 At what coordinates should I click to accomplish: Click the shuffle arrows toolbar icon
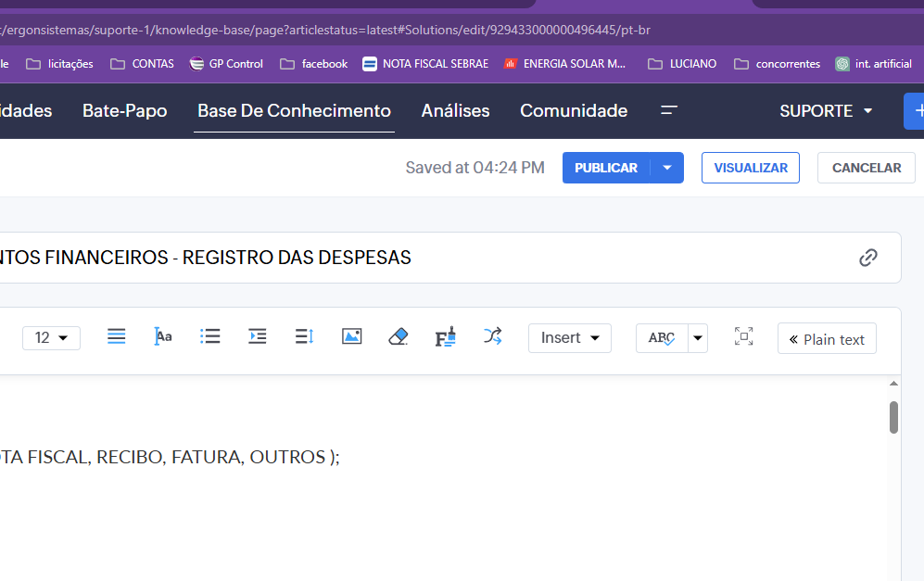[492, 337]
